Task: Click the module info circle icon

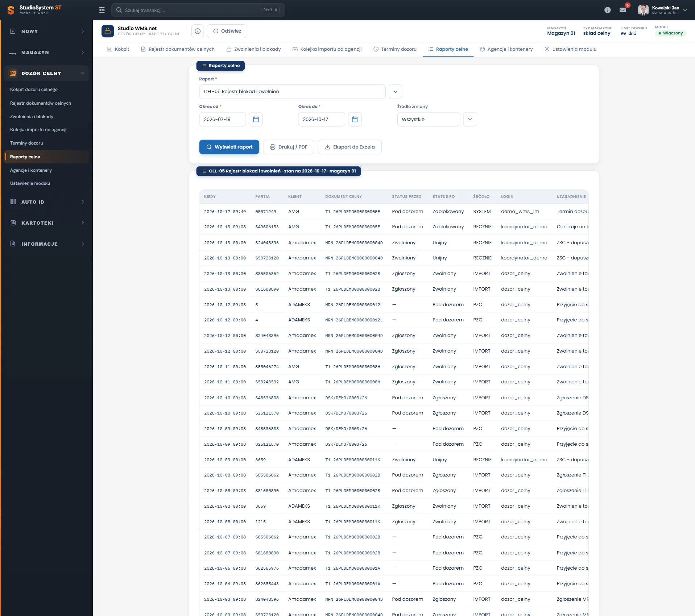Action: coord(198,31)
